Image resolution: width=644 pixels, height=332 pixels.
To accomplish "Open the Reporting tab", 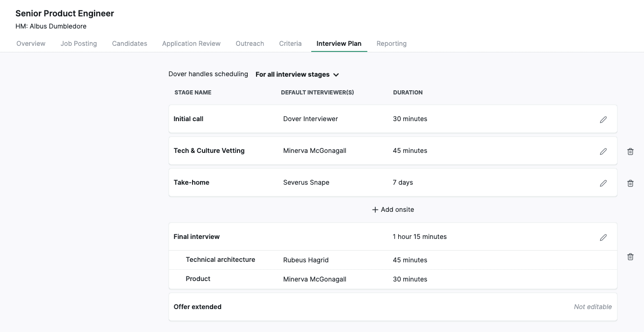I will (x=391, y=43).
